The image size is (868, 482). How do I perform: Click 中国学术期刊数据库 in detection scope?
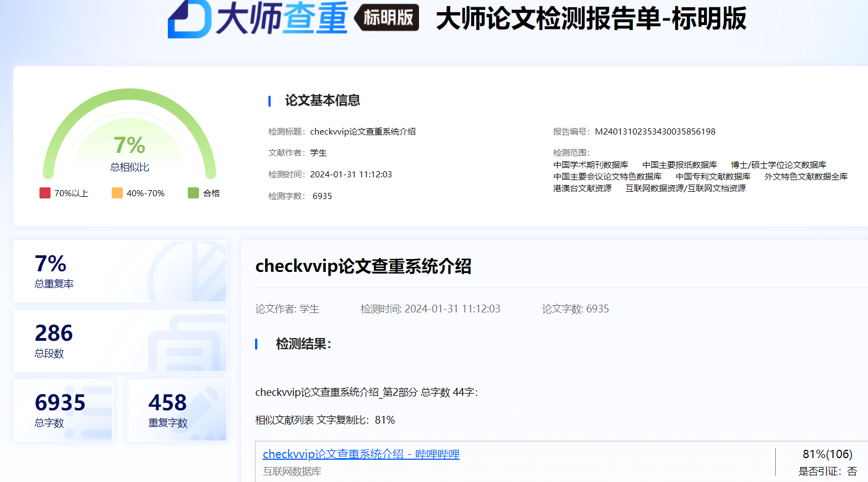click(x=591, y=165)
